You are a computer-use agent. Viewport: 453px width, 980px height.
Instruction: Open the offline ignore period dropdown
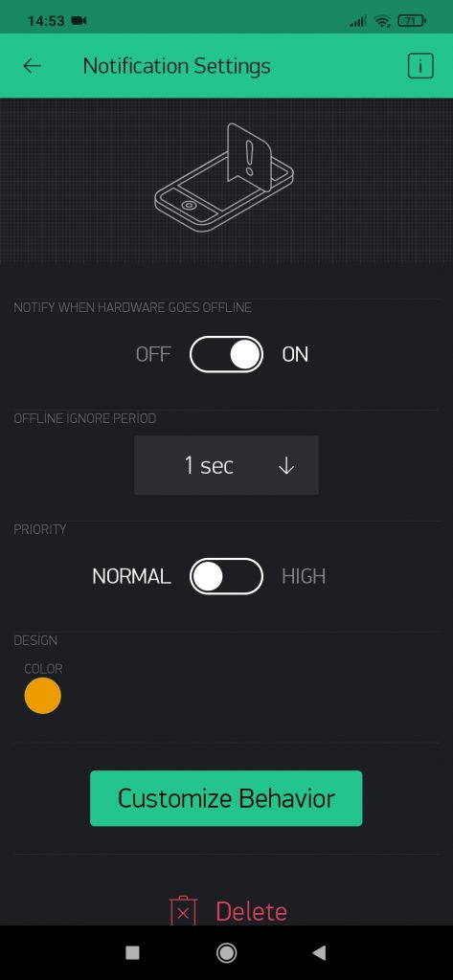226,466
